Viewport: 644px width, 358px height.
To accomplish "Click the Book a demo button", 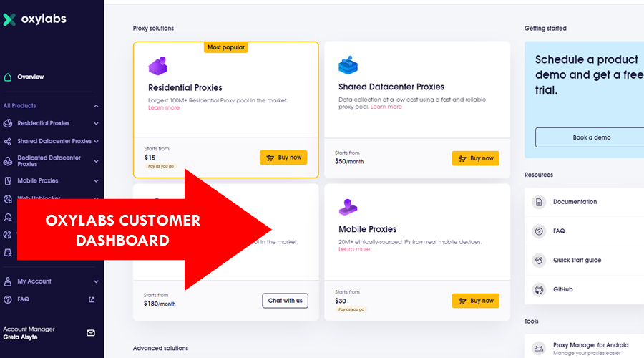I will pyautogui.click(x=592, y=137).
